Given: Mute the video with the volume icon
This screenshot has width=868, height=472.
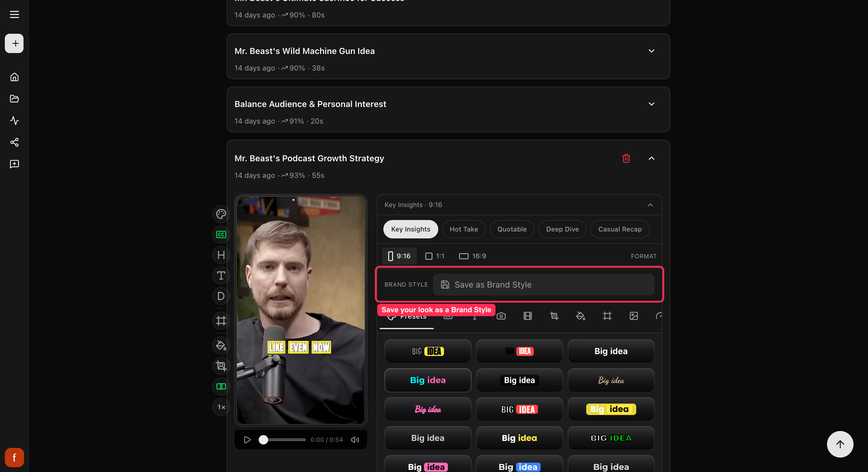Looking at the screenshot, I should point(355,440).
